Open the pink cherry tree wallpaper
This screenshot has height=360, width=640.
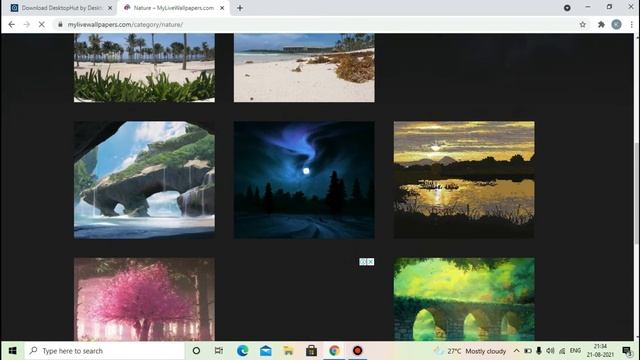click(144, 299)
